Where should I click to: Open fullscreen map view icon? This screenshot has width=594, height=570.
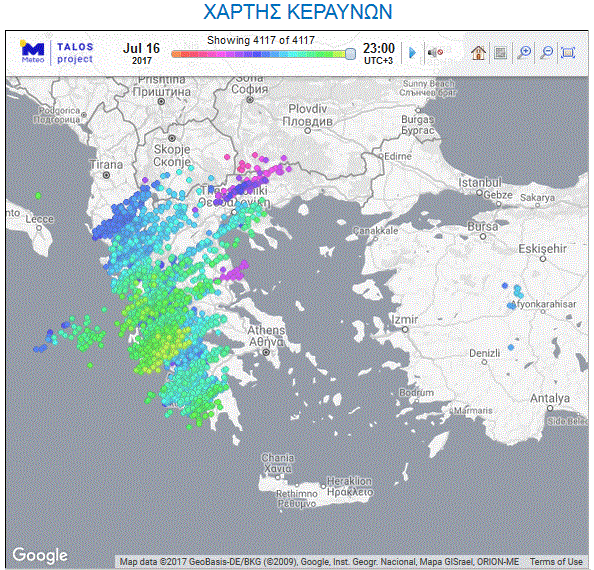568,53
